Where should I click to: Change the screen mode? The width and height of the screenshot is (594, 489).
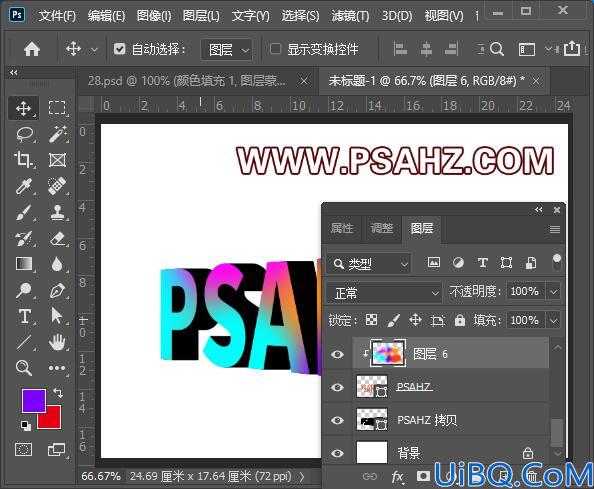(x=56, y=450)
